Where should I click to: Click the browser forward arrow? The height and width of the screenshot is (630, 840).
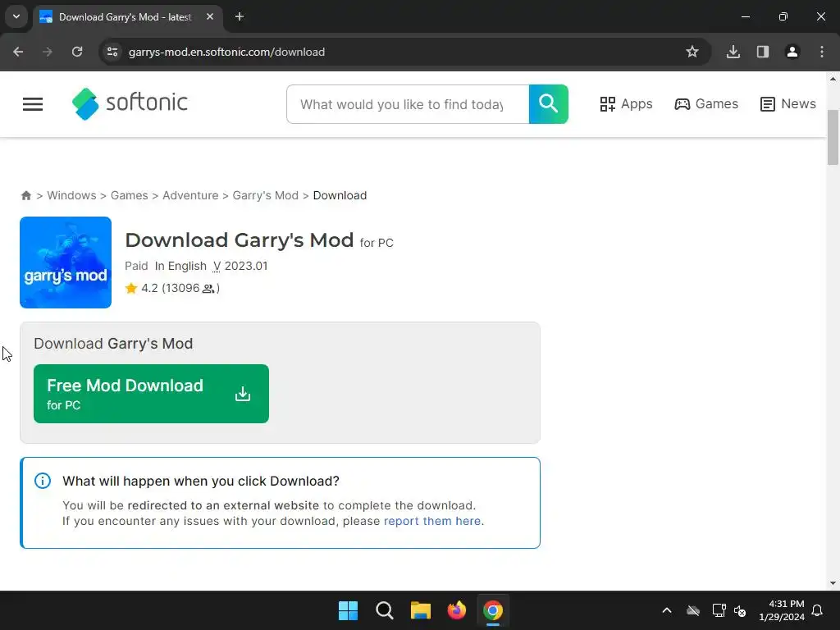pyautogui.click(x=48, y=52)
